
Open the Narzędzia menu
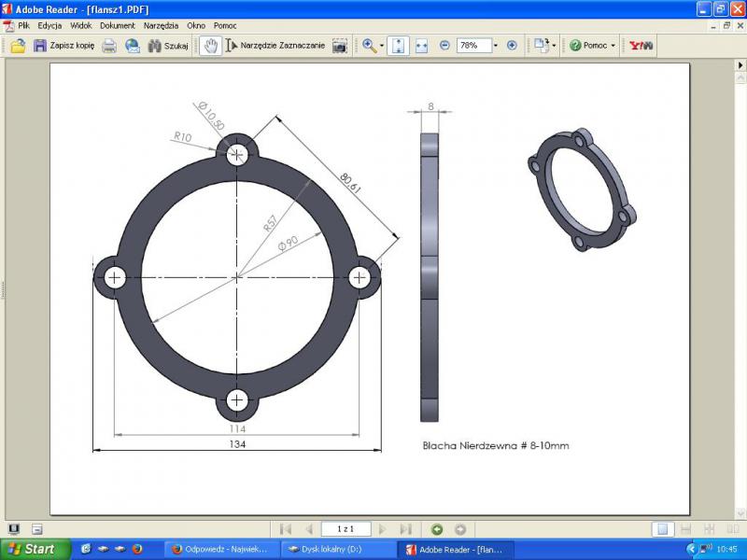tap(161, 26)
